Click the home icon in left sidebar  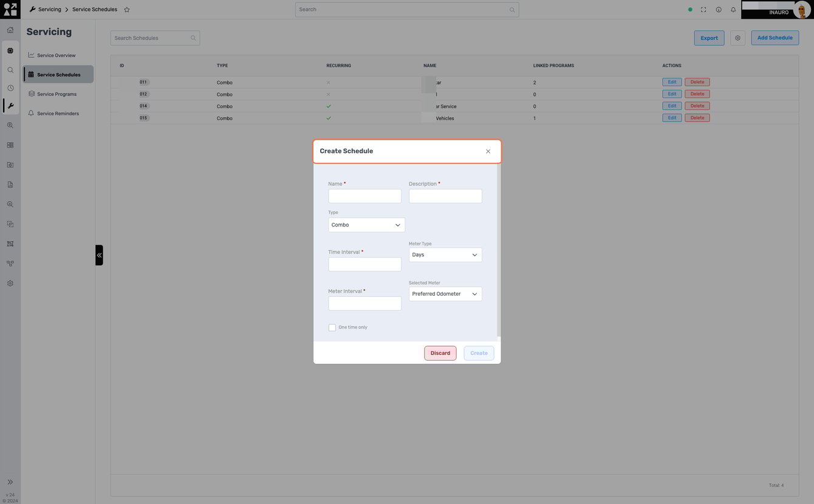10,30
